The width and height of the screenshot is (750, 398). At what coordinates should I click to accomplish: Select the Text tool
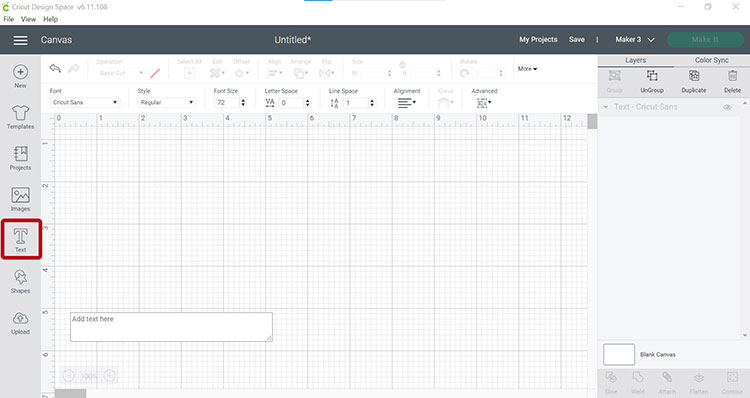21,240
